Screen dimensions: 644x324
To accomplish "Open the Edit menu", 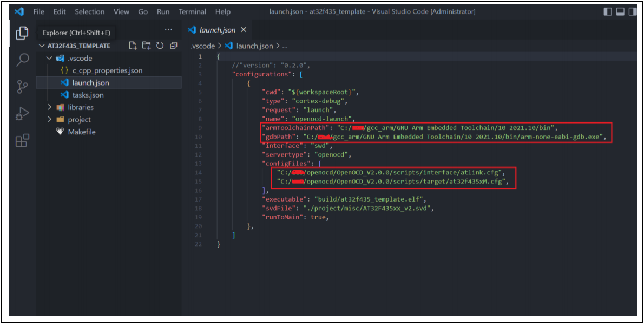I will 60,11.
